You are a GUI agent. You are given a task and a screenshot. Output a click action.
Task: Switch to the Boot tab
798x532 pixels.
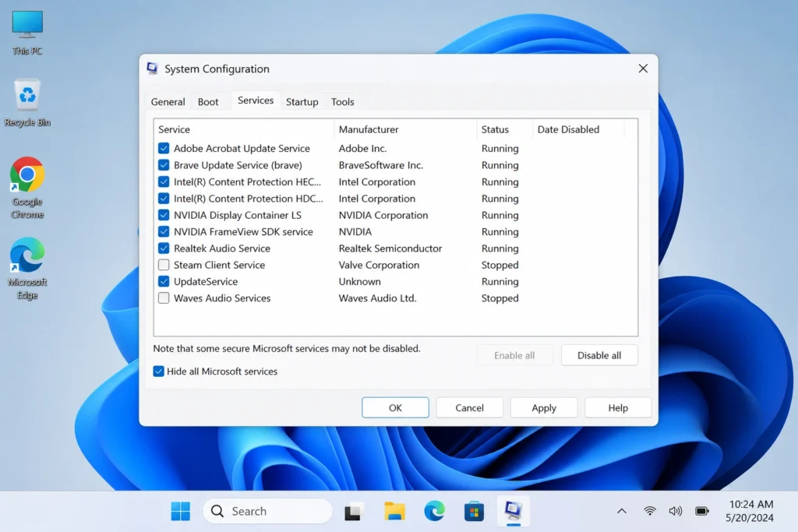point(208,102)
